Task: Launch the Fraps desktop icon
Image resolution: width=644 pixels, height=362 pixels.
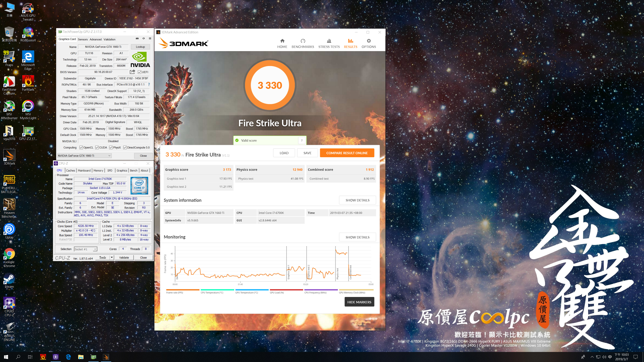Action: (9, 59)
